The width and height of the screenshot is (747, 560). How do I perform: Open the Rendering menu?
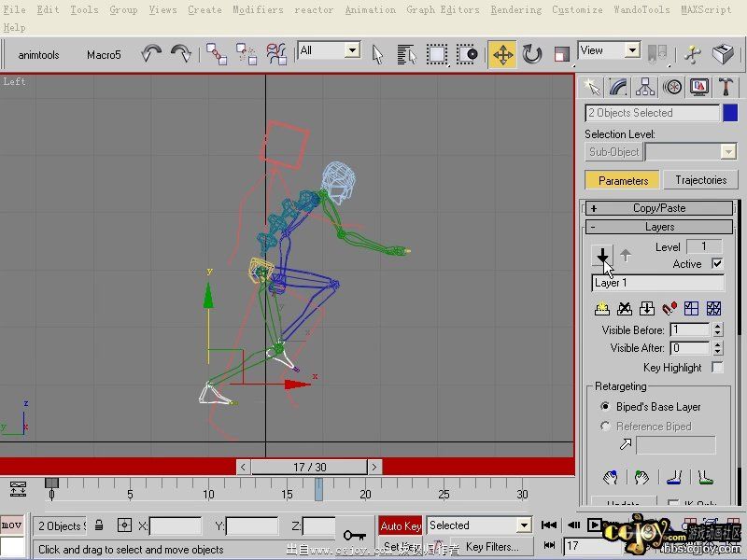pyautogui.click(x=516, y=9)
